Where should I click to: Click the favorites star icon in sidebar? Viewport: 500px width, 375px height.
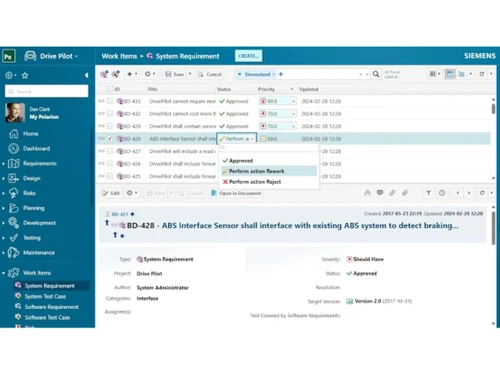pos(25,75)
